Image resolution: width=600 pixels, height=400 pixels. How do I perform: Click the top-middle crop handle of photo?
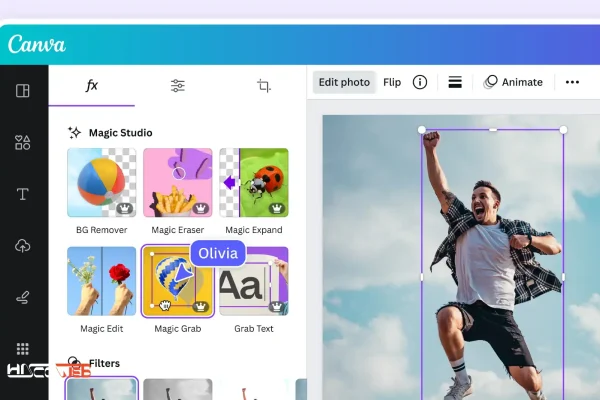coord(493,130)
